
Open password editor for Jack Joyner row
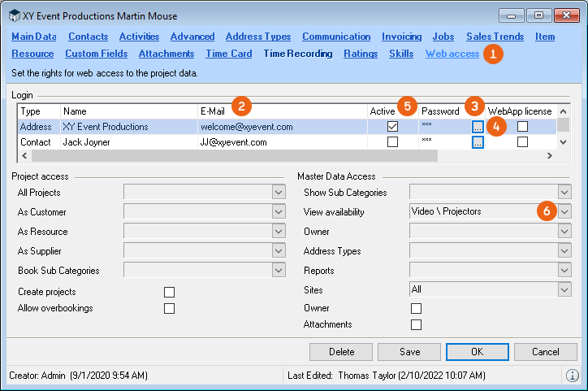[478, 142]
